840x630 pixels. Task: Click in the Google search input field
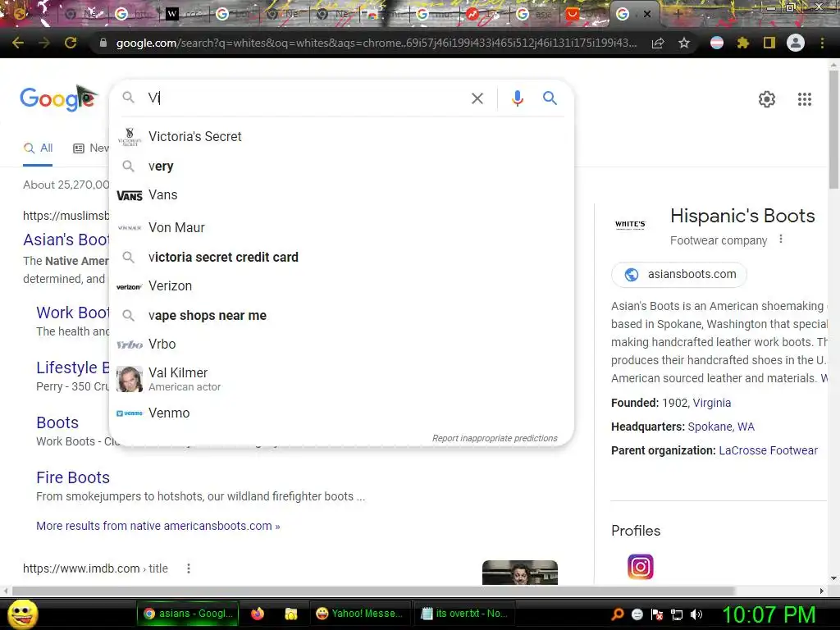click(305, 98)
